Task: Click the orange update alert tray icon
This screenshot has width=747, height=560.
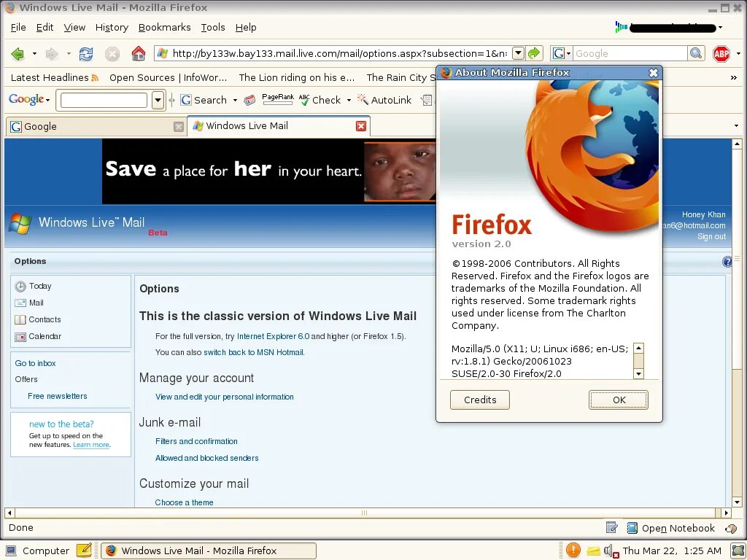Action: 573,550
